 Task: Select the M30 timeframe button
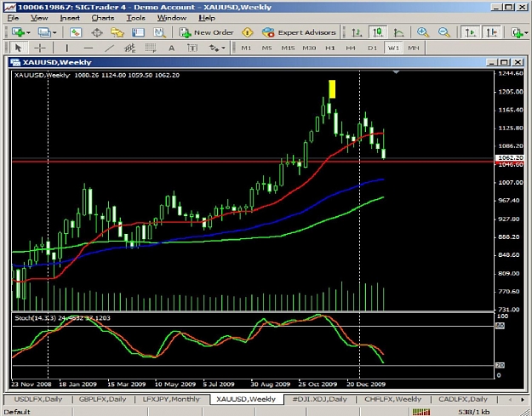pyautogui.click(x=309, y=48)
